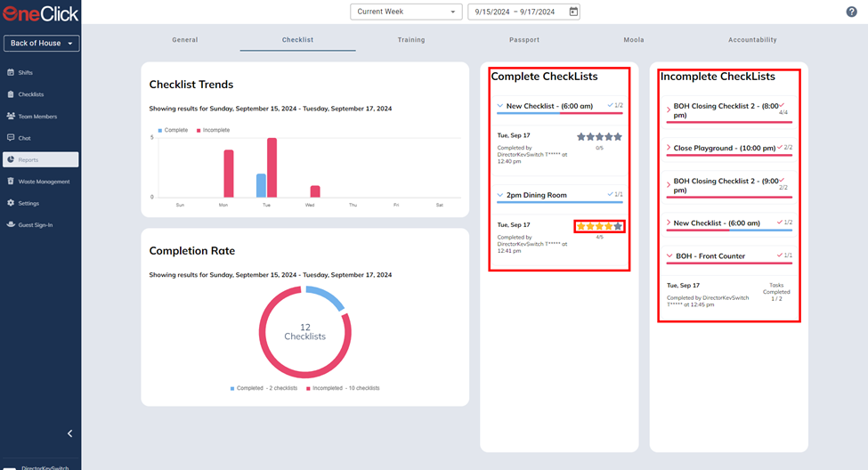
Task: Open the help question mark icon
Action: [851, 12]
